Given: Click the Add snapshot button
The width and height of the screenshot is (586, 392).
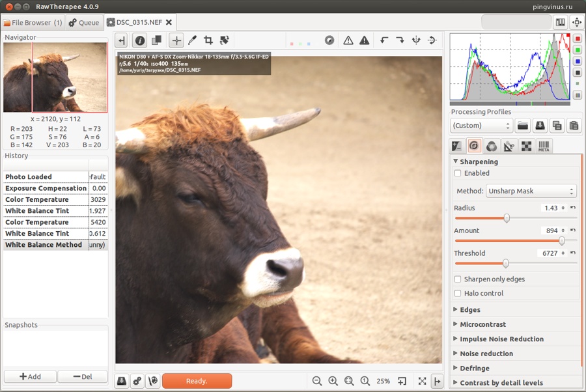Looking at the screenshot, I should pos(30,376).
